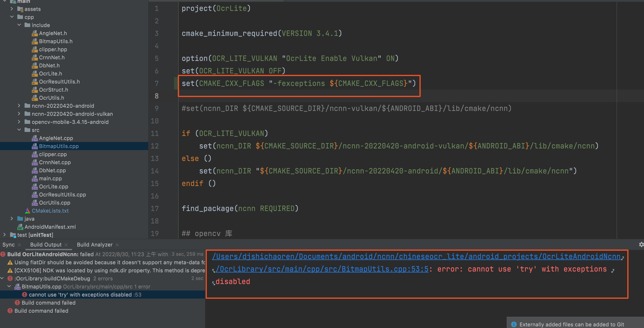Screen dimensions: 644x328
Task: Switch to the Build Analyzer tab
Action: pyautogui.click(x=94, y=245)
